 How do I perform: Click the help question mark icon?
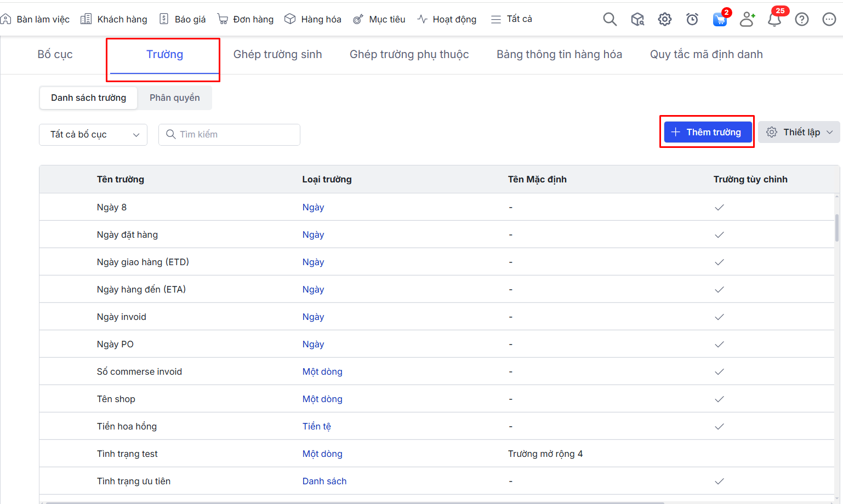coord(801,20)
